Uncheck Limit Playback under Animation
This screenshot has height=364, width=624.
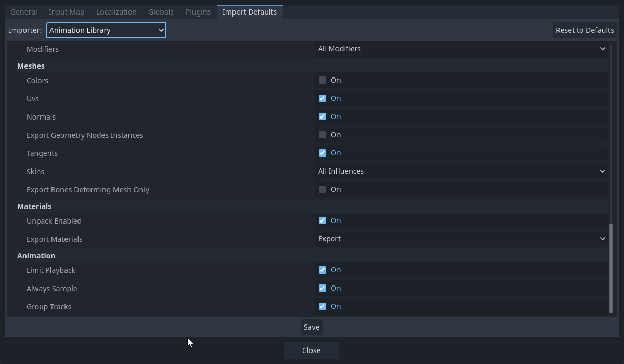[x=322, y=270]
